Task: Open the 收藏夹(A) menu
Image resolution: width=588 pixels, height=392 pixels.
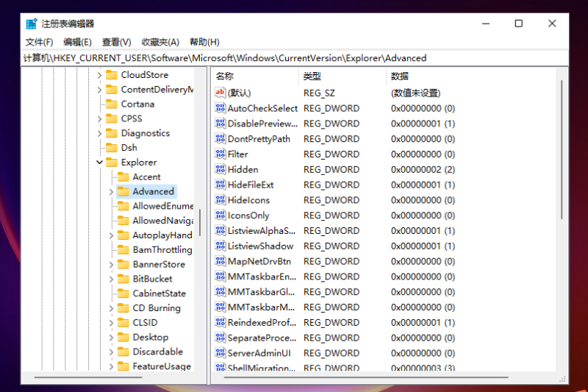Action: click(x=160, y=42)
